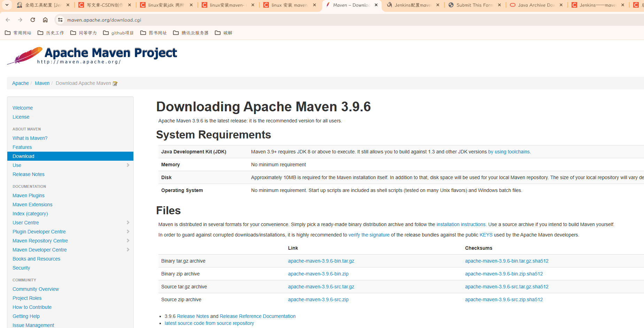Image resolution: width=644 pixels, height=328 pixels.
Task: Open the apache-maven-3.9.6-bin.zip.sha512 checksum
Action: [x=504, y=274]
